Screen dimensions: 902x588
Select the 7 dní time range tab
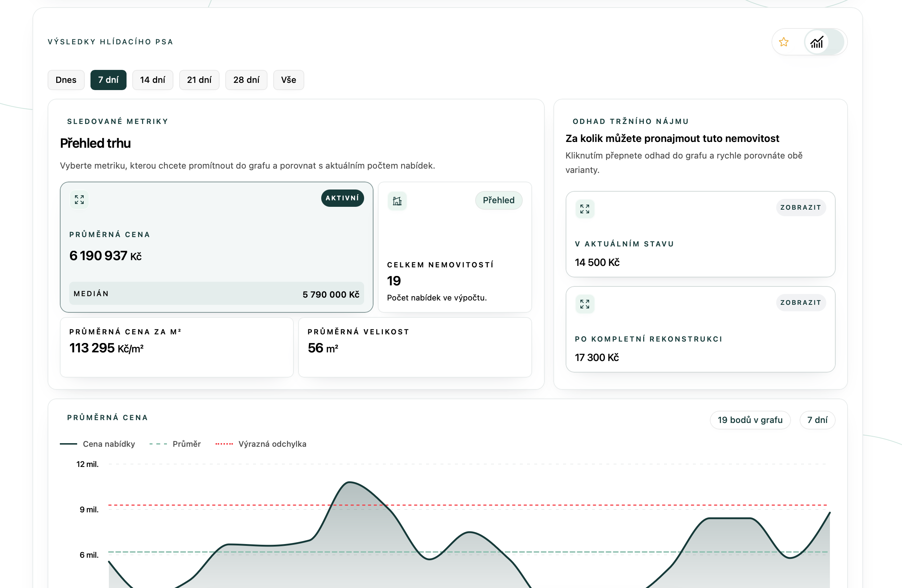109,80
